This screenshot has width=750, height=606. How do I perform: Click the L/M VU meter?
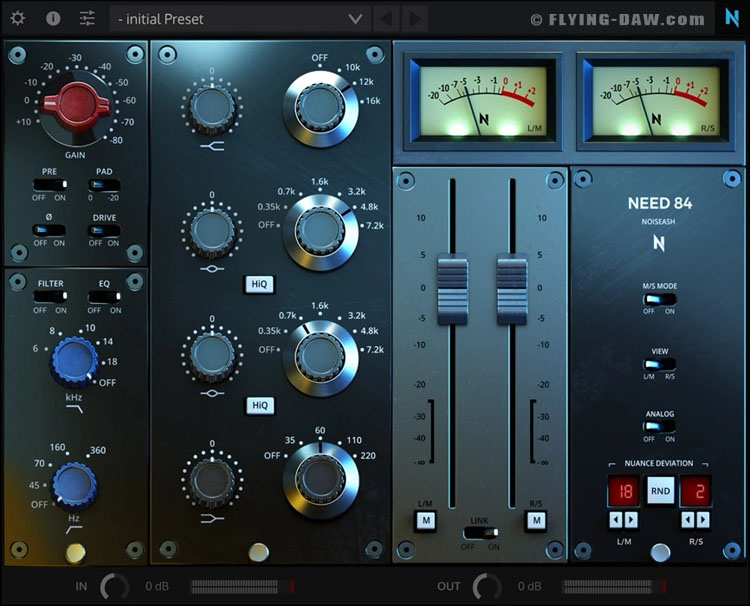(483, 101)
